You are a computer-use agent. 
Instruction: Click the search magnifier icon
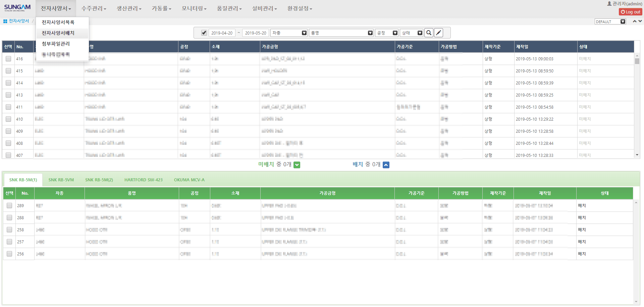429,33
